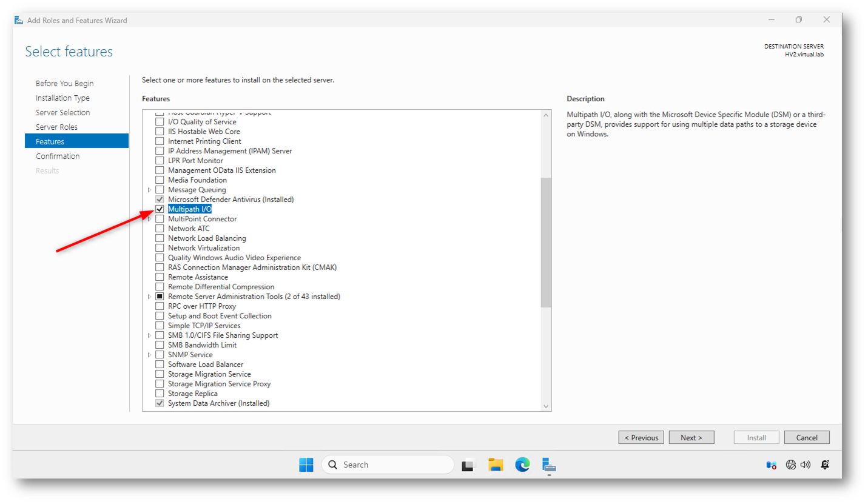Select "IP Address Management (IPAM) Server" row
This screenshot has height=504, width=868.
(229, 151)
